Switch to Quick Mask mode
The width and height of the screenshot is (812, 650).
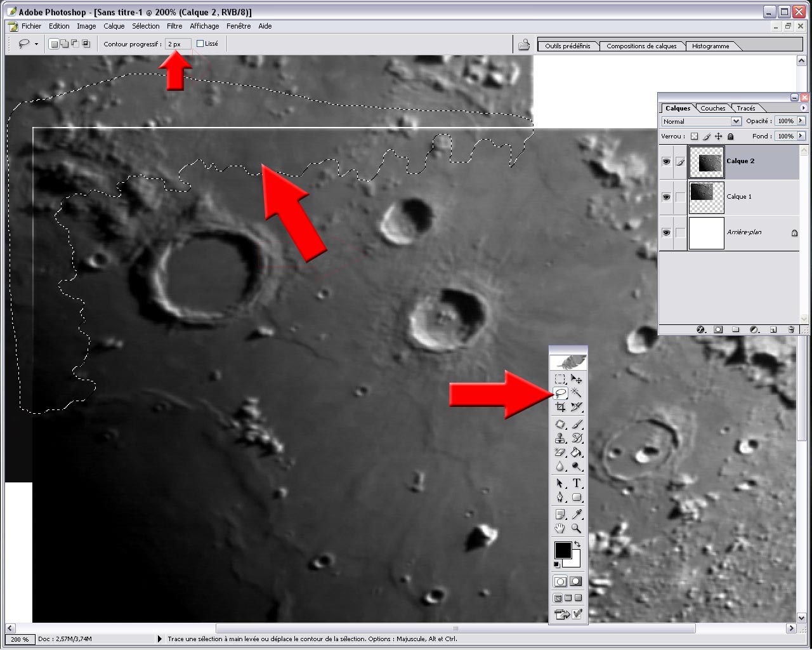(x=575, y=581)
